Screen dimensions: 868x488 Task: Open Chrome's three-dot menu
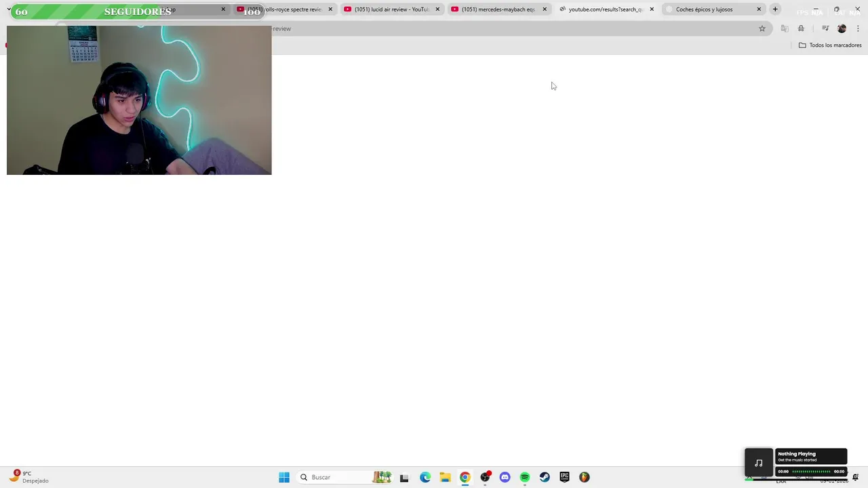(x=858, y=28)
